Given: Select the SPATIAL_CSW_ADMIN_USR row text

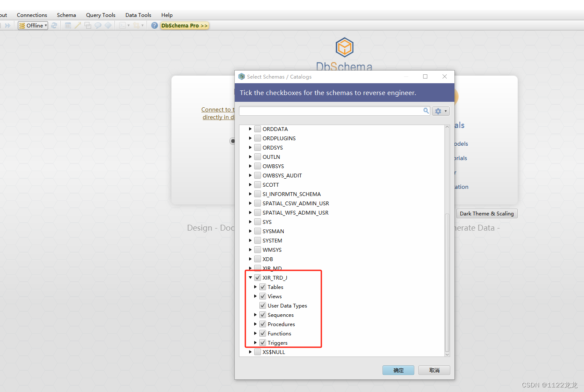Looking at the screenshot, I should click(296, 203).
